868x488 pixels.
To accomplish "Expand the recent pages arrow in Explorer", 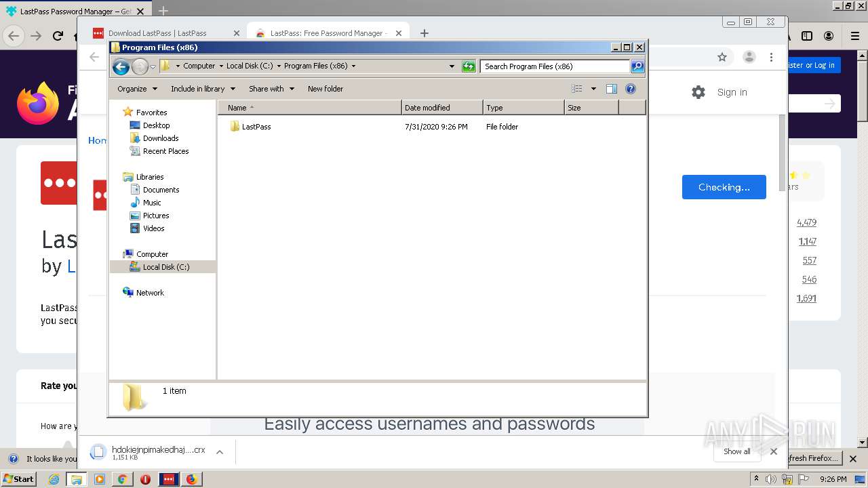I will point(153,66).
